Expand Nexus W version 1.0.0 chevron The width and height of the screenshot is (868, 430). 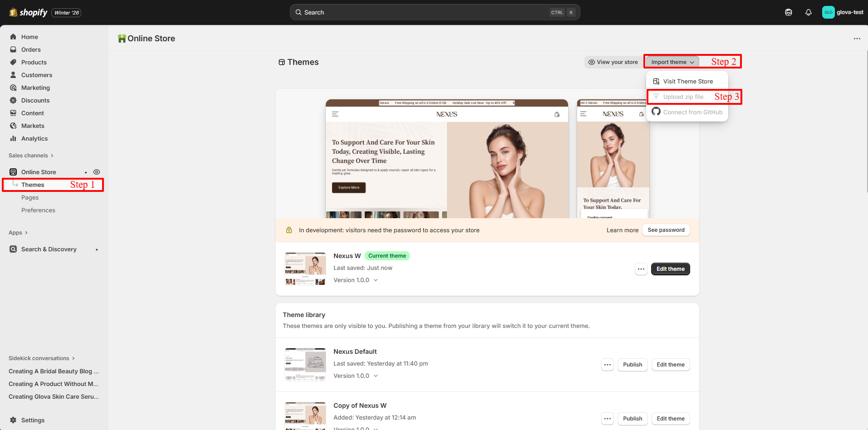click(x=376, y=280)
